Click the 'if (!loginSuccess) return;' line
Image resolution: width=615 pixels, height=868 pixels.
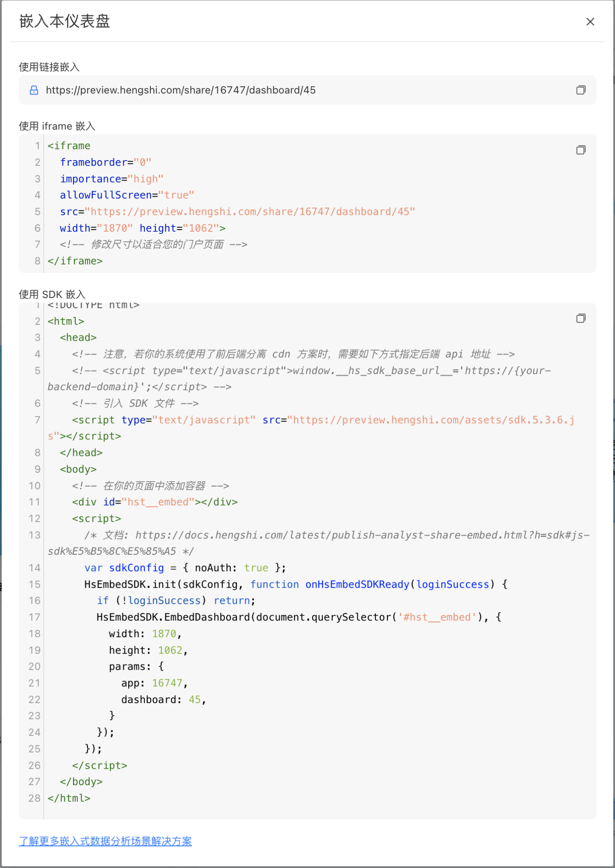pyautogui.click(x=176, y=601)
